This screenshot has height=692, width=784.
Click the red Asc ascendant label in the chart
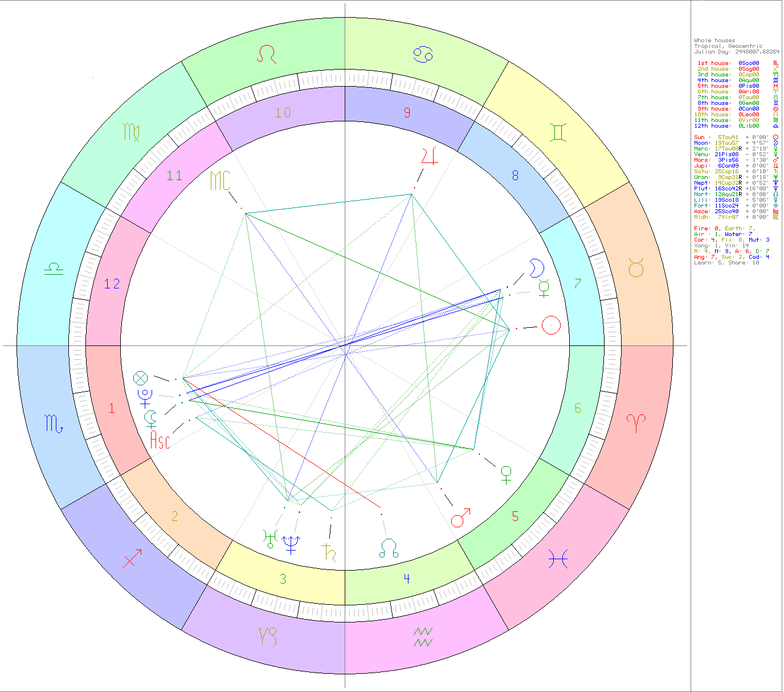[160, 440]
